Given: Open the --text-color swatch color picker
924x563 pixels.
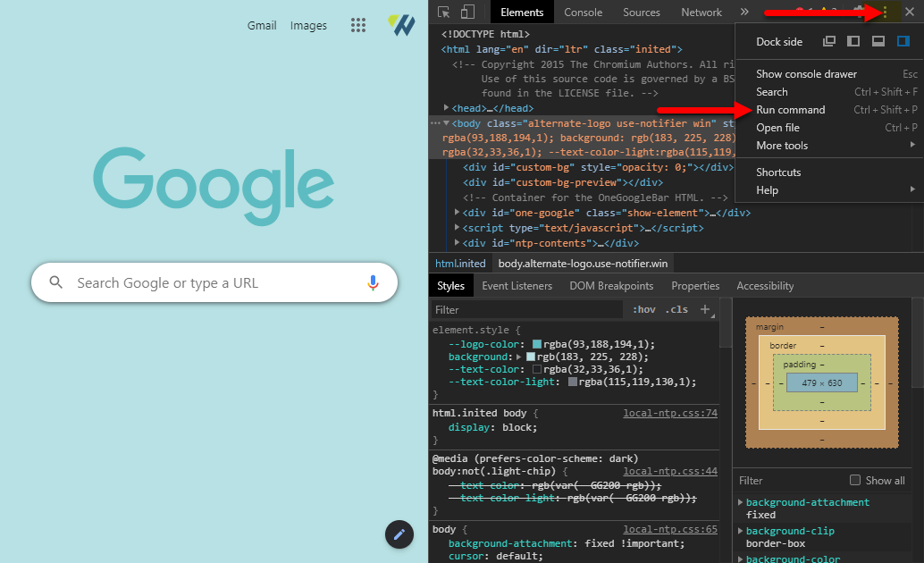Looking at the screenshot, I should (x=537, y=369).
